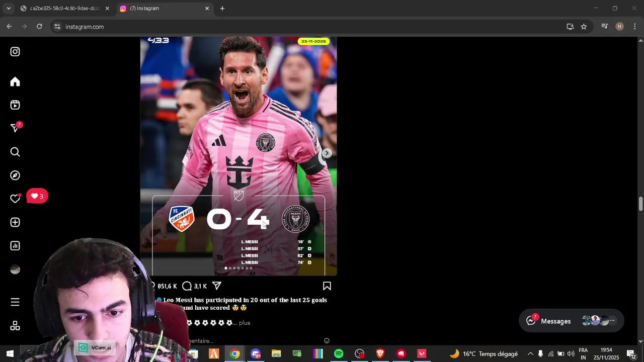Install app icon in address bar

[x=570, y=27]
